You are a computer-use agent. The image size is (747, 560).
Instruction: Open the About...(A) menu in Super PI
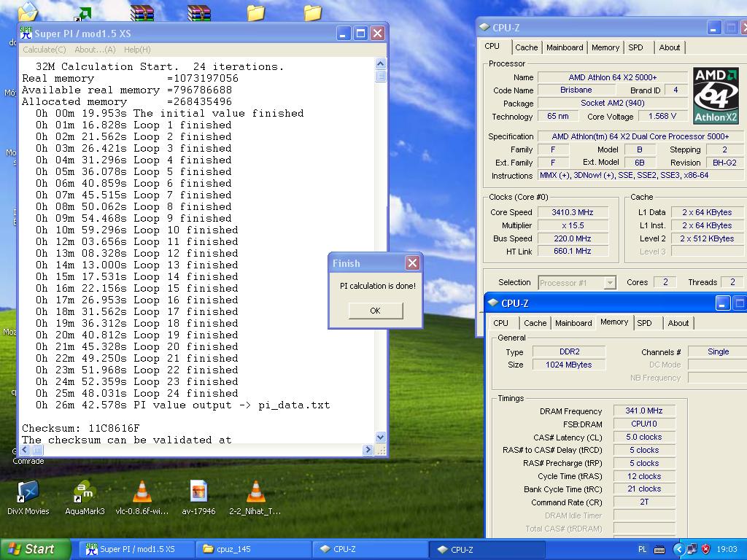[95, 50]
